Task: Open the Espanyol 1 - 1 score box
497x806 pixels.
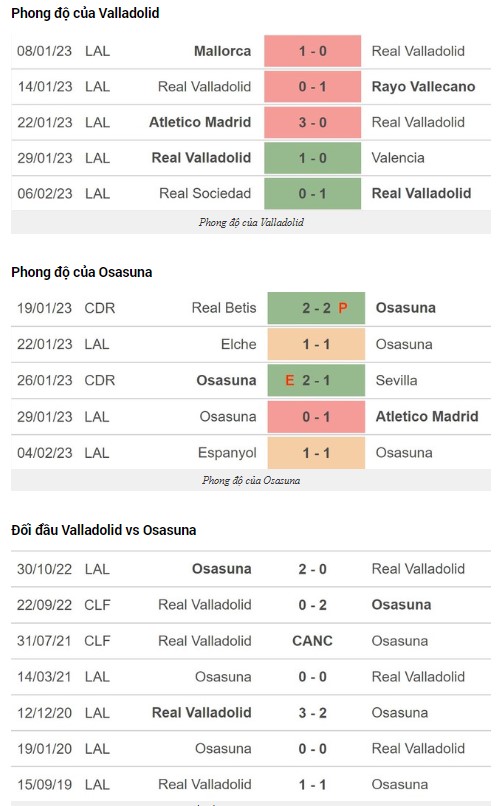Action: point(316,453)
